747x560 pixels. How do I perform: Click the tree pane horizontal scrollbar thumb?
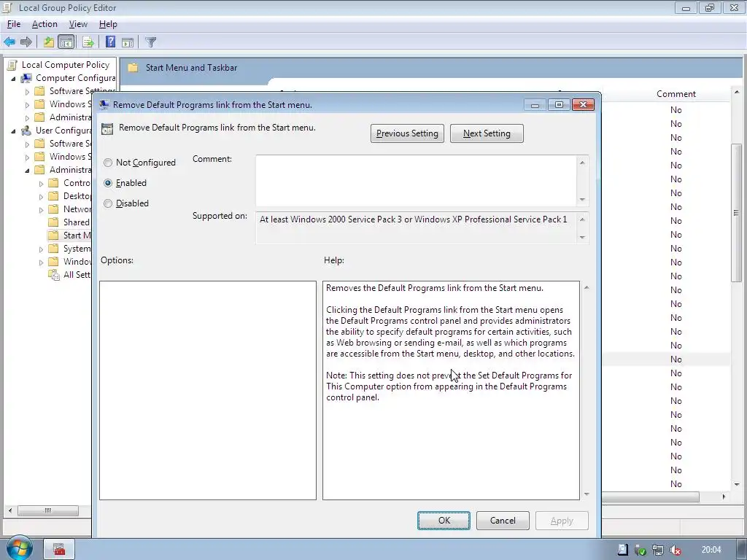(48, 510)
